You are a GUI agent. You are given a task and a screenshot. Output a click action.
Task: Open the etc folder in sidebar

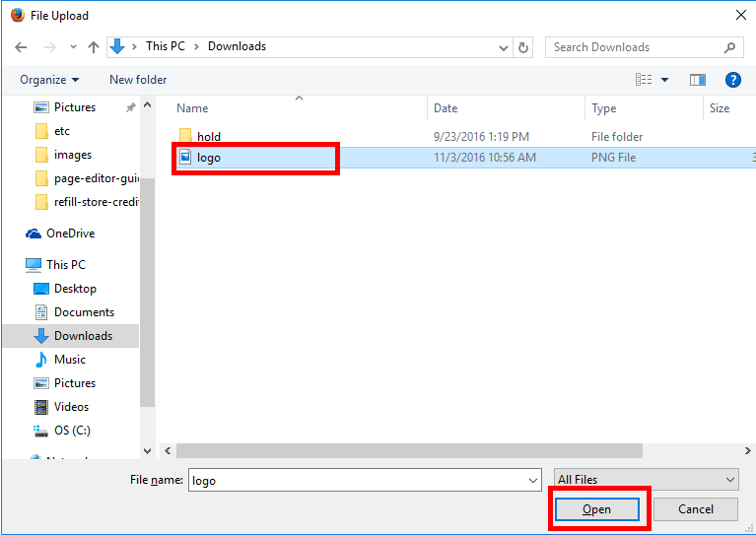point(52,131)
